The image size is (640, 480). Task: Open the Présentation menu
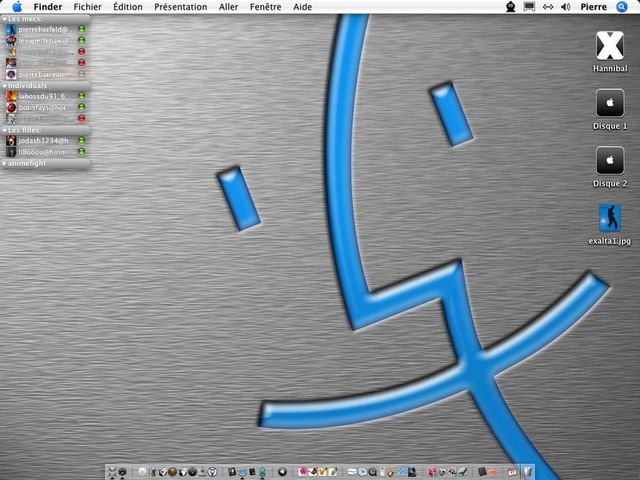[x=180, y=7]
